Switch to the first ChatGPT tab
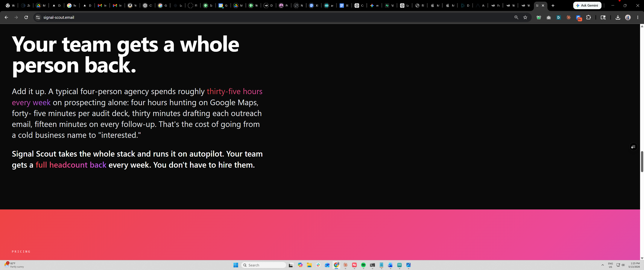 point(147,5)
